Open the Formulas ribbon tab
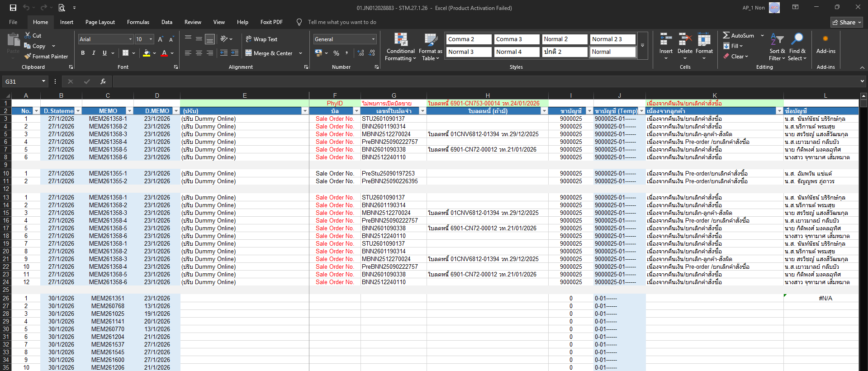The image size is (868, 371). 138,22
